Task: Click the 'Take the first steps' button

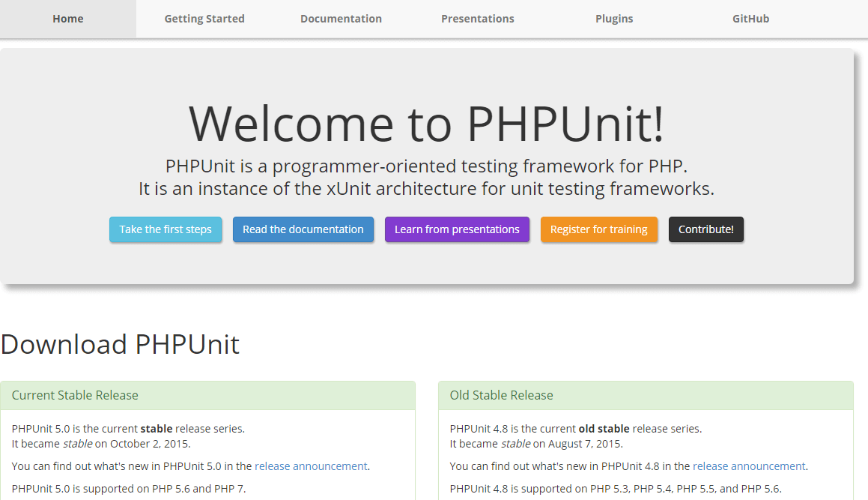Action: click(x=166, y=229)
